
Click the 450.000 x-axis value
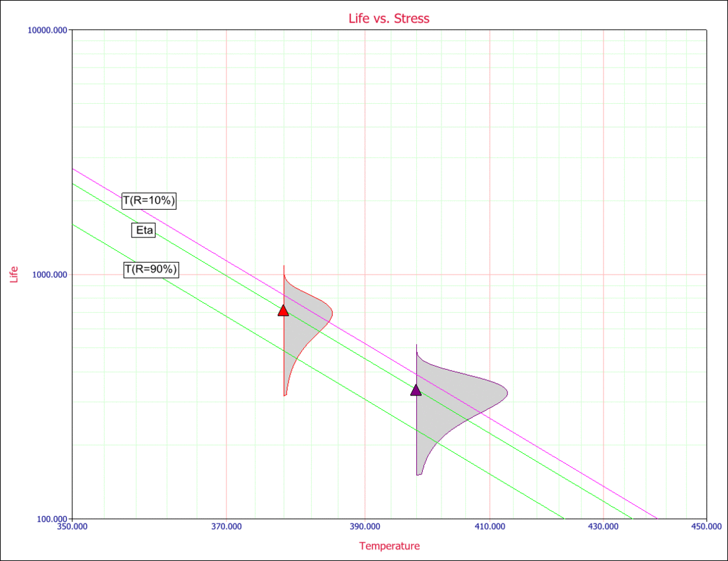[x=707, y=526]
